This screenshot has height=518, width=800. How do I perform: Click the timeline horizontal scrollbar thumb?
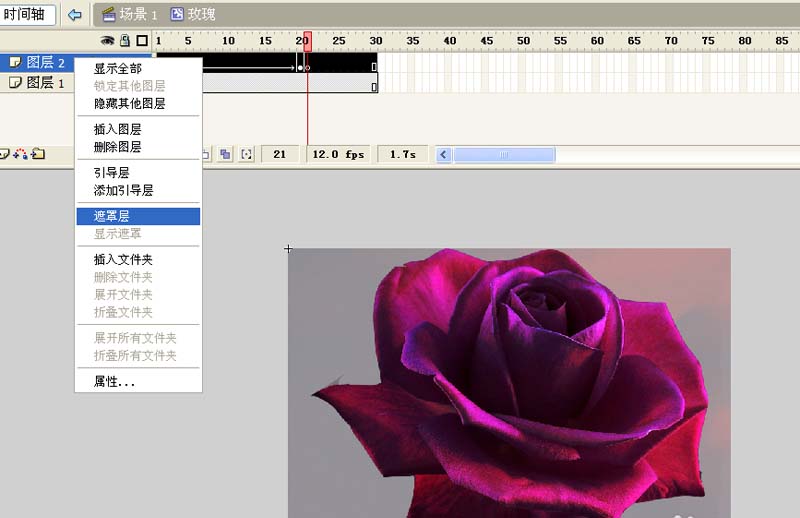click(504, 155)
